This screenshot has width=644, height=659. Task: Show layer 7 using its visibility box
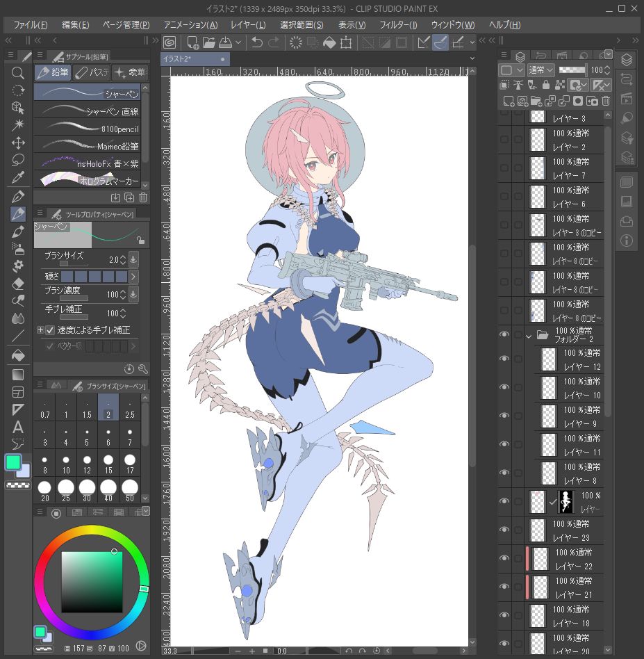coord(504,168)
